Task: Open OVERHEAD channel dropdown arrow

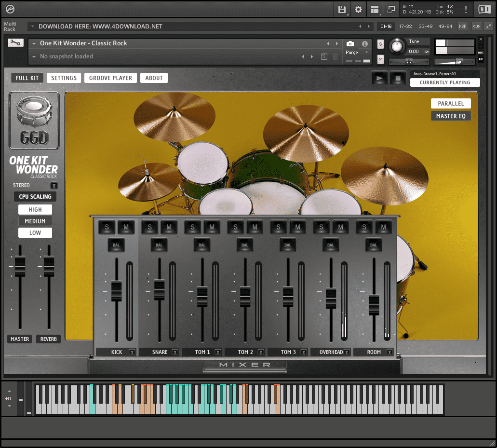Action: (347, 352)
